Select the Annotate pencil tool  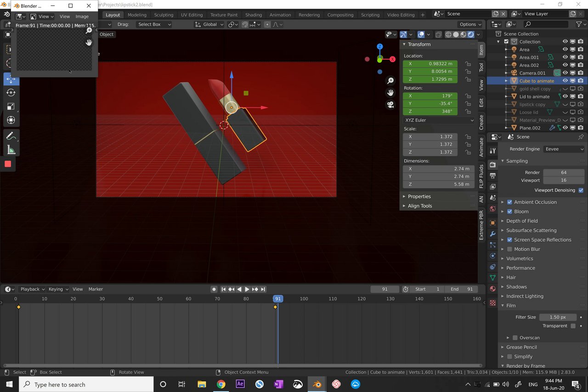click(11, 136)
